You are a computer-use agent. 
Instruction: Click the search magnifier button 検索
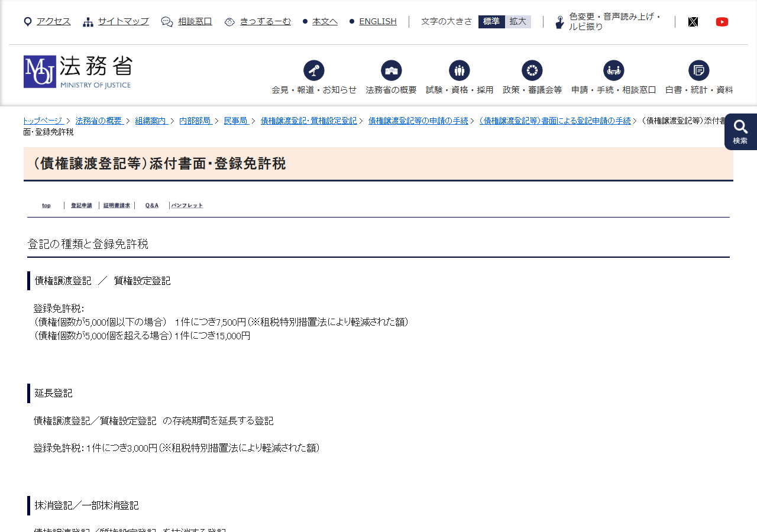(740, 131)
